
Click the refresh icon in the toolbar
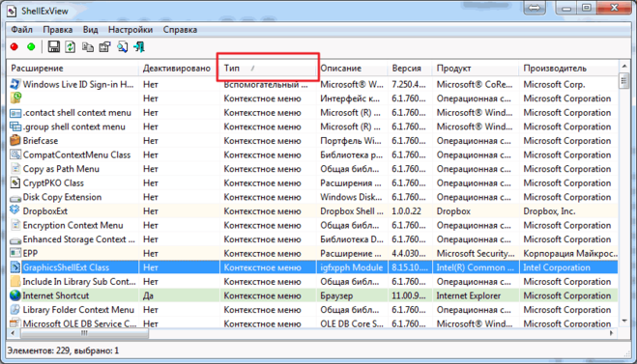(71, 47)
